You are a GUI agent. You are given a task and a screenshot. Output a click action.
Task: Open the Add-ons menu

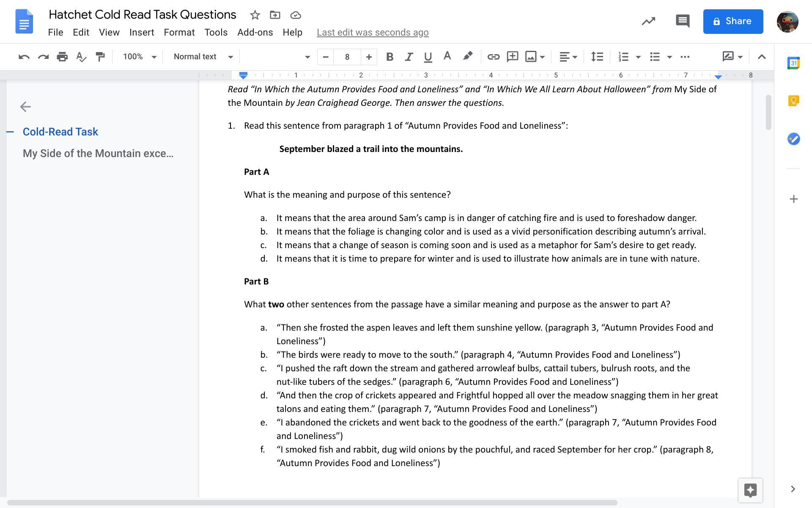click(255, 33)
